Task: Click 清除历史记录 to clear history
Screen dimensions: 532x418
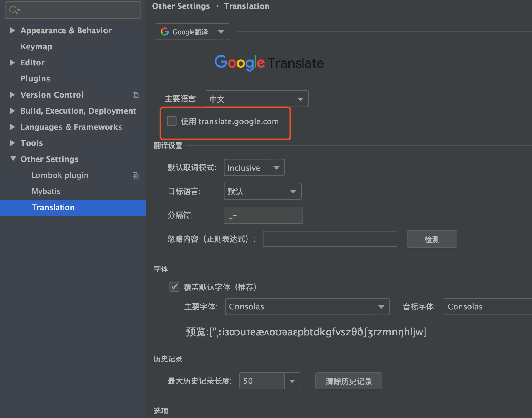Action: [348, 381]
